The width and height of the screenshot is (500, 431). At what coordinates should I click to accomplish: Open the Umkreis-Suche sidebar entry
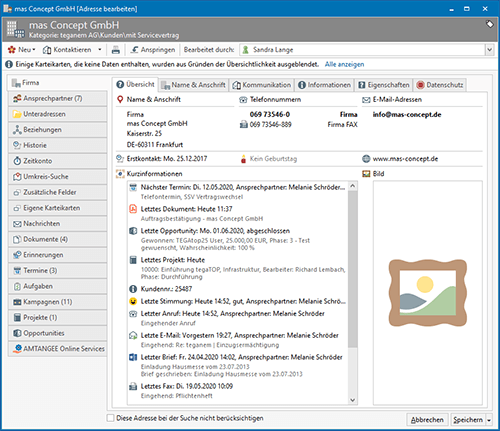(x=57, y=177)
